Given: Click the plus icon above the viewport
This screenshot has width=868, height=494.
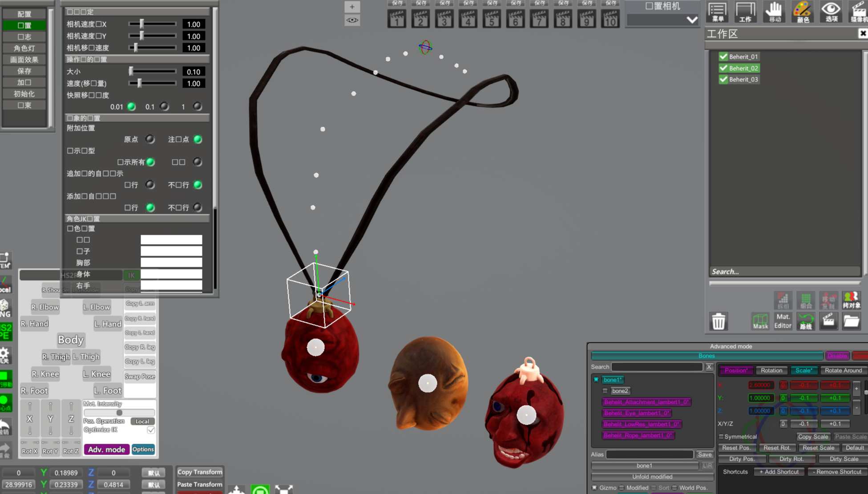Looking at the screenshot, I should tap(352, 7).
